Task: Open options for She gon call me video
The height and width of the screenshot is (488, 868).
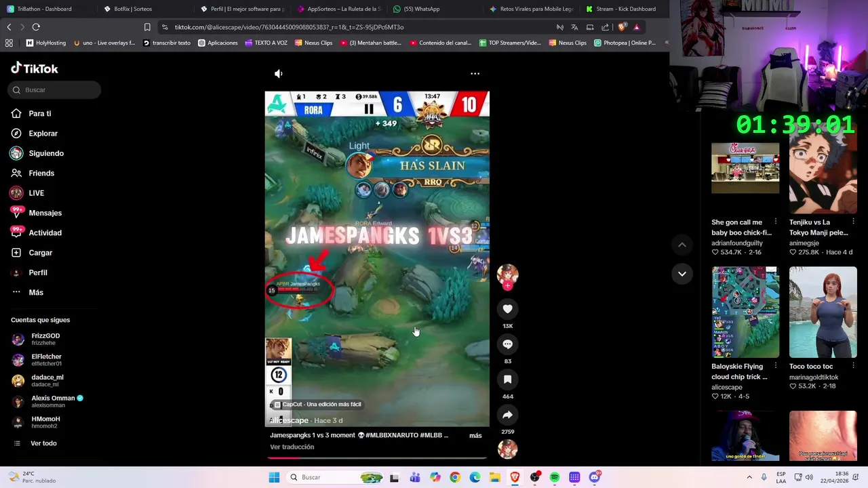Action: pos(776,222)
